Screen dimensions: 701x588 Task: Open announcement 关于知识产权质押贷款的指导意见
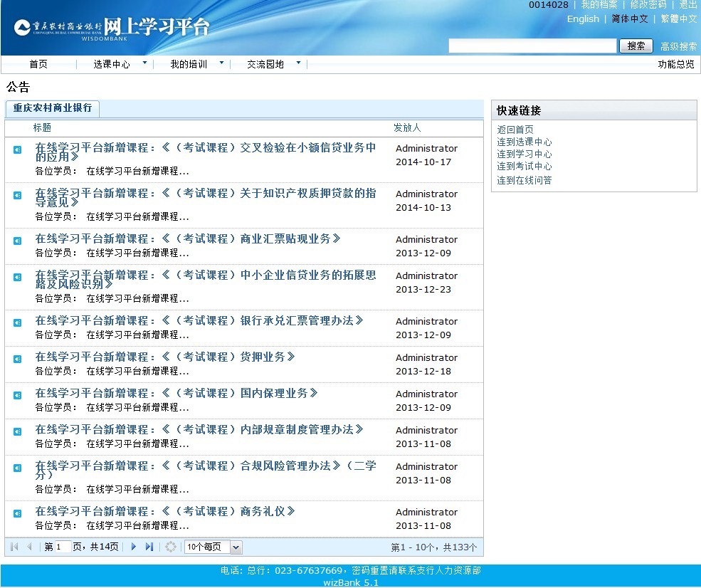click(206, 198)
